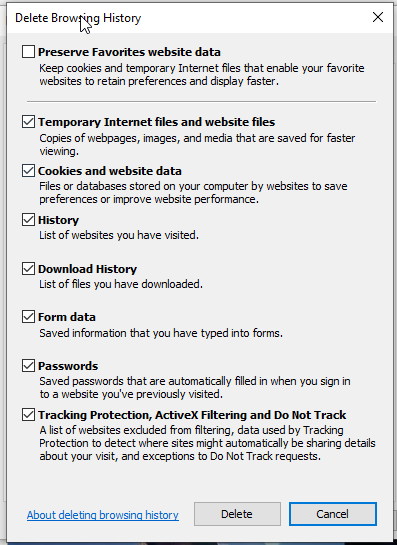Click the Cancel button
397x545 pixels.
333,514
